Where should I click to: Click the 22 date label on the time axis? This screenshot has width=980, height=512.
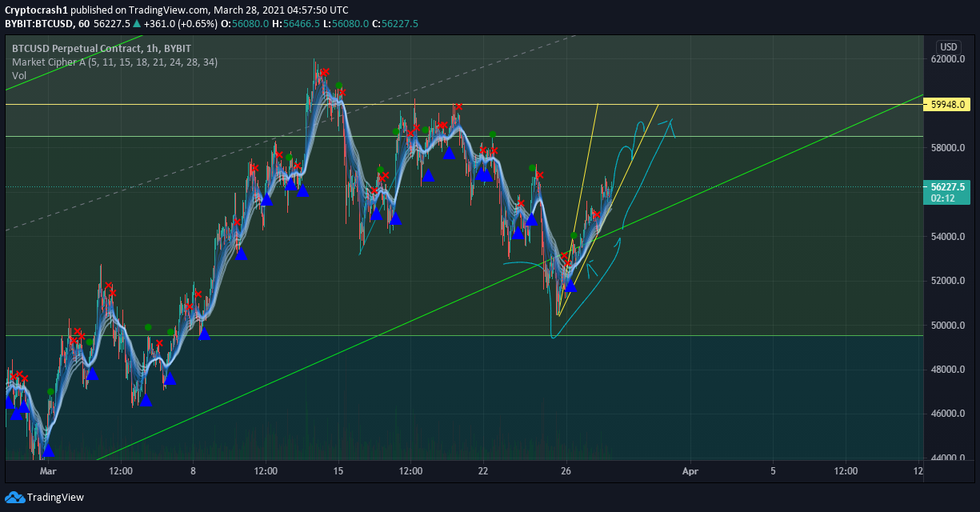pyautogui.click(x=483, y=471)
